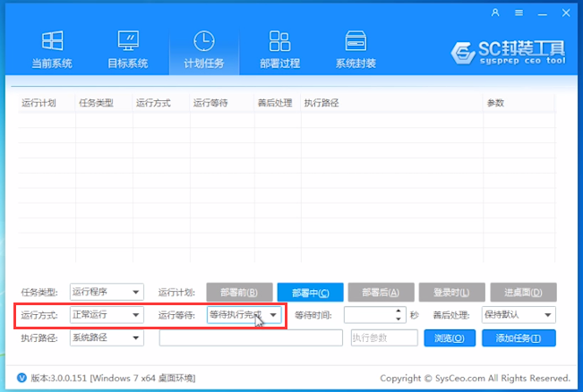Click the 任务类型 column header

(x=104, y=103)
